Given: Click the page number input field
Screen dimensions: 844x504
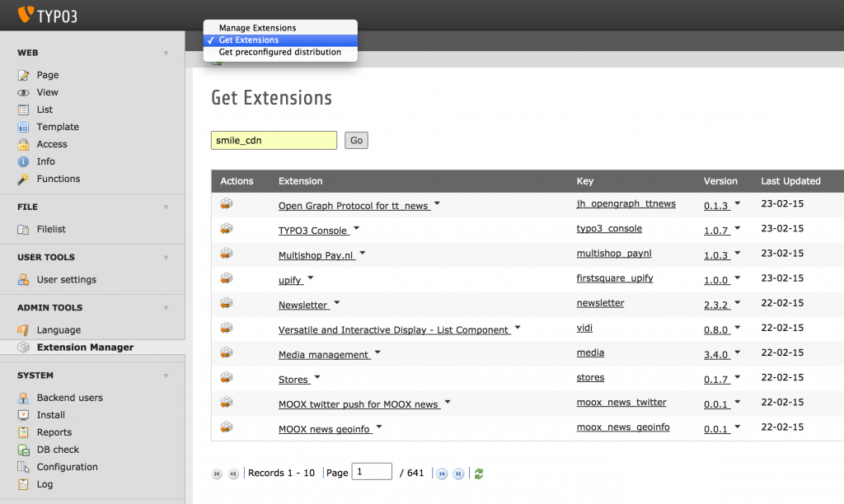Looking at the screenshot, I should coord(372,471).
